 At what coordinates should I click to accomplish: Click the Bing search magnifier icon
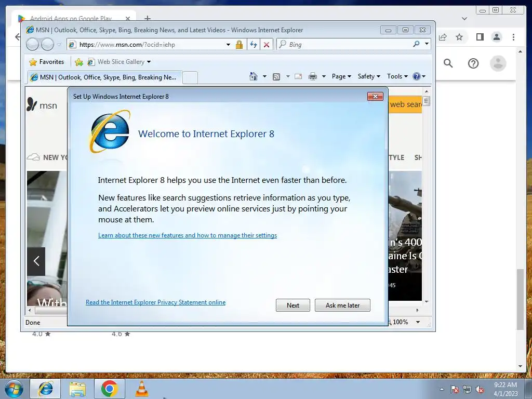pos(416,44)
